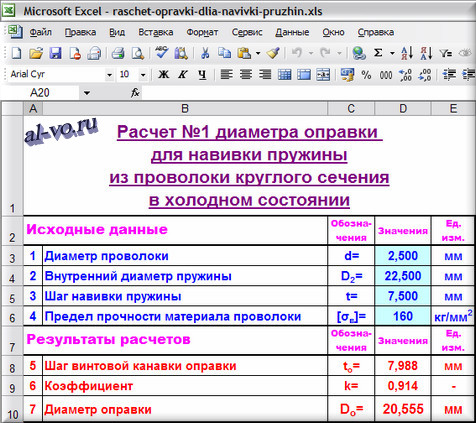476x423 pixels.
Task: Open the Файл menu
Action: 40,32
